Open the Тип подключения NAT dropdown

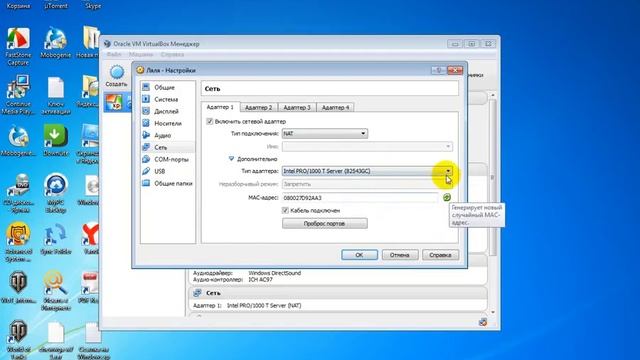tap(324, 133)
